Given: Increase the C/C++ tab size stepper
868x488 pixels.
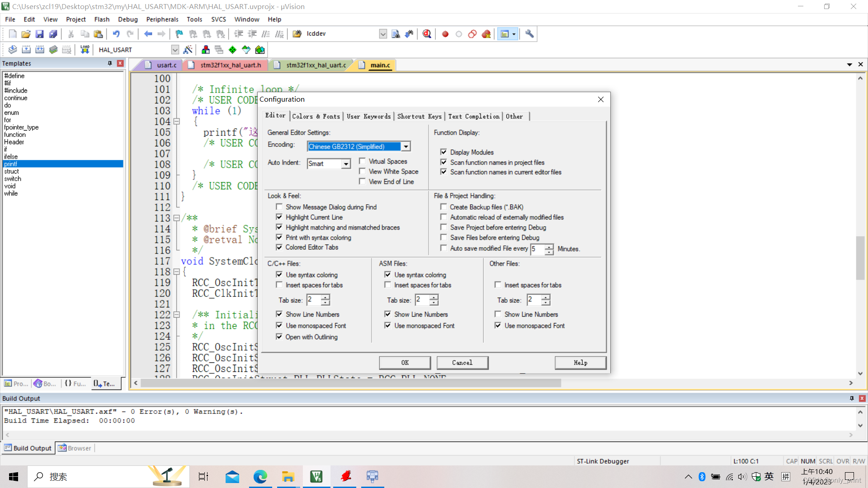Looking at the screenshot, I should coord(325,297).
